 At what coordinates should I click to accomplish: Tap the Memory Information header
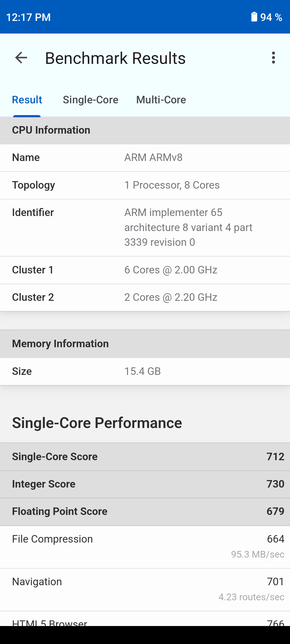[x=145, y=344]
